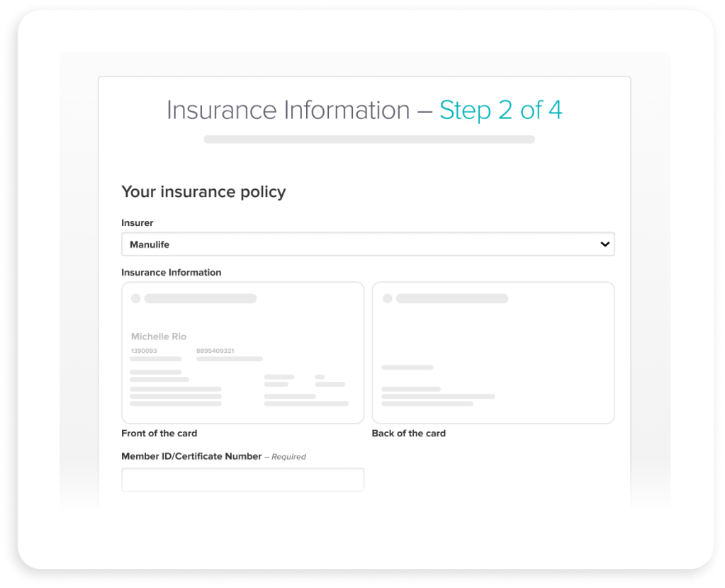Viewport: 725px width, 588px height.
Task: Click the front of the card image
Action: coord(242,352)
